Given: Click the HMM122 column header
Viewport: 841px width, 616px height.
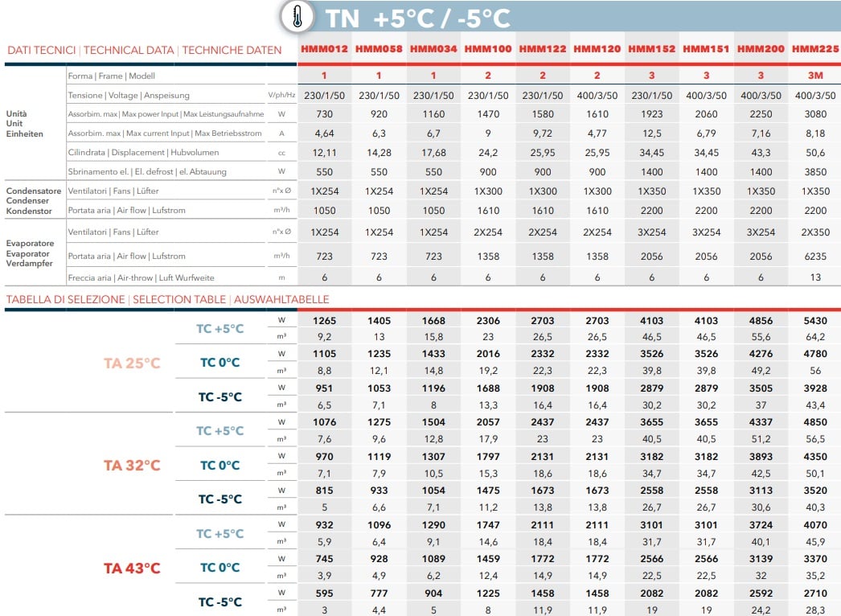Looking at the screenshot, I should (x=543, y=49).
